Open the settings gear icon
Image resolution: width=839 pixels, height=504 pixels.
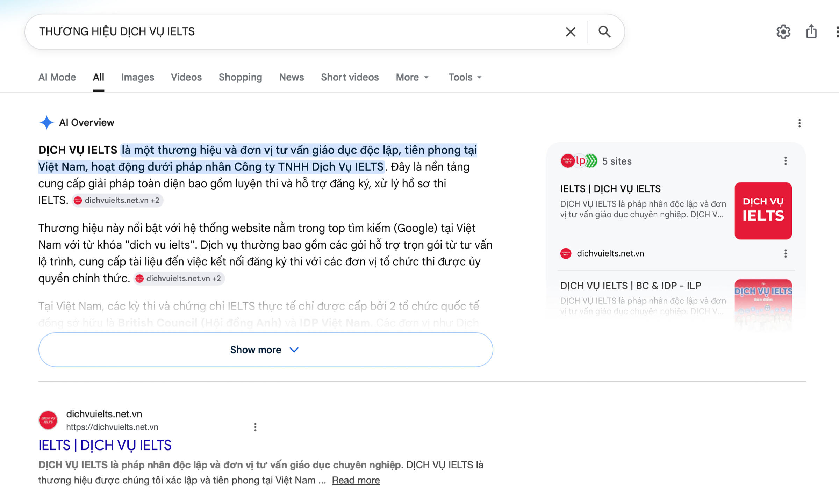[x=783, y=32]
